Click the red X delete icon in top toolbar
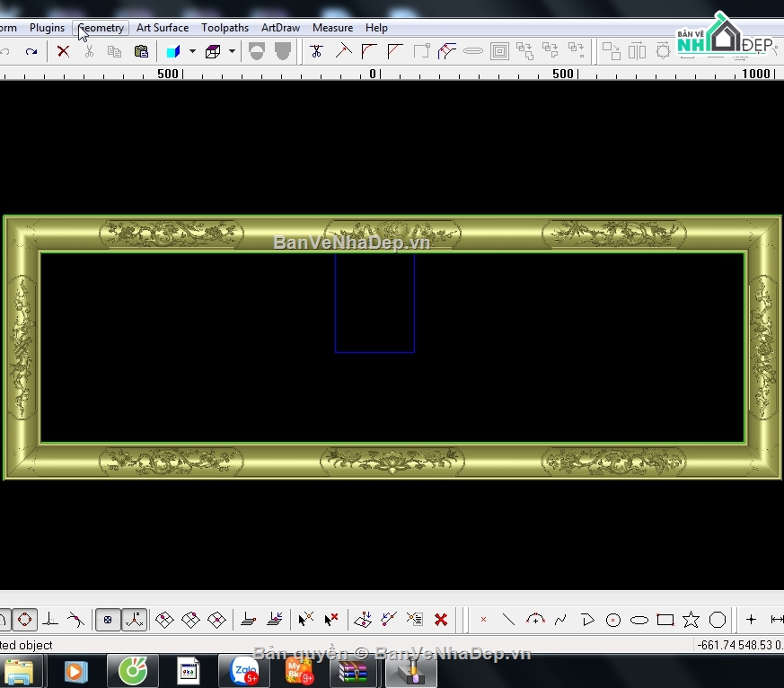This screenshot has width=784, height=688. click(63, 51)
